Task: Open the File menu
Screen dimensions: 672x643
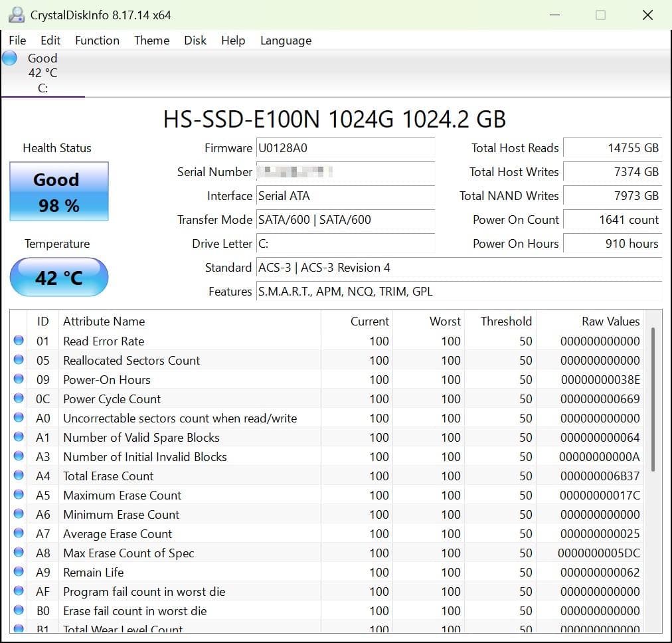Action: click(x=17, y=41)
